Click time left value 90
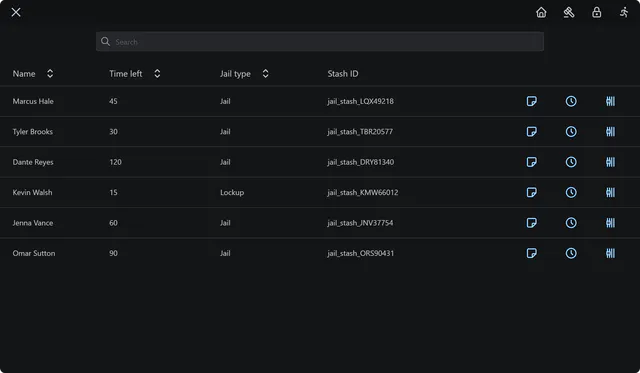 (113, 253)
